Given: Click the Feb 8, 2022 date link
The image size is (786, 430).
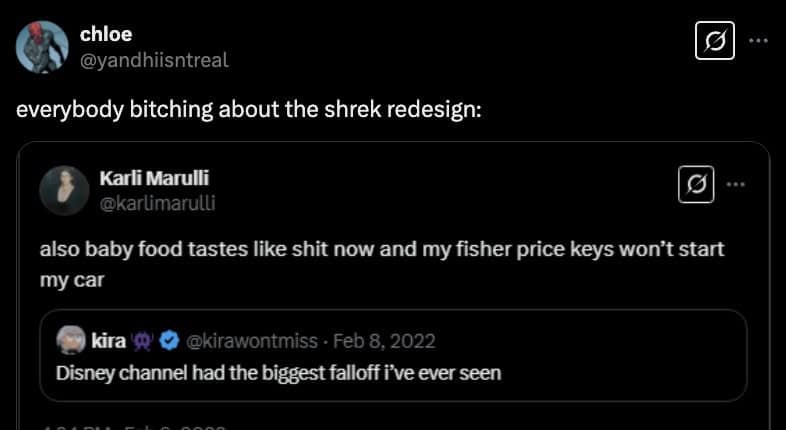Looking at the screenshot, I should 384,341.
